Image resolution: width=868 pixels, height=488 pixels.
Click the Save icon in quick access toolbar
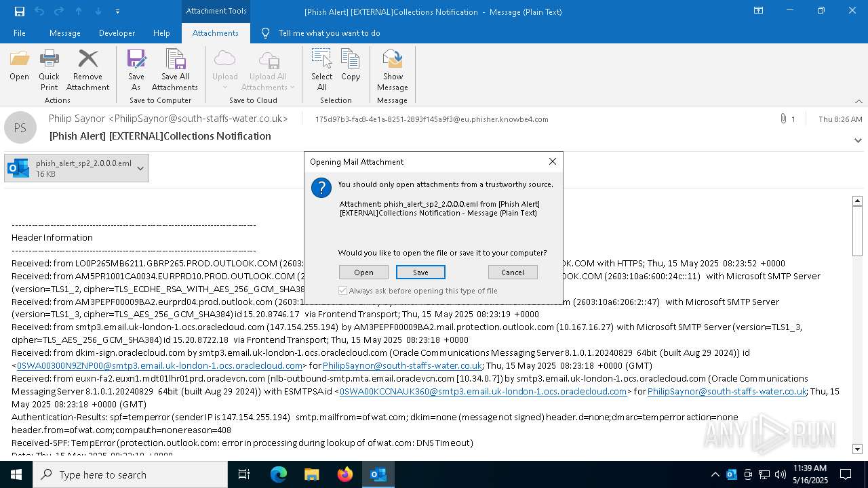[20, 12]
